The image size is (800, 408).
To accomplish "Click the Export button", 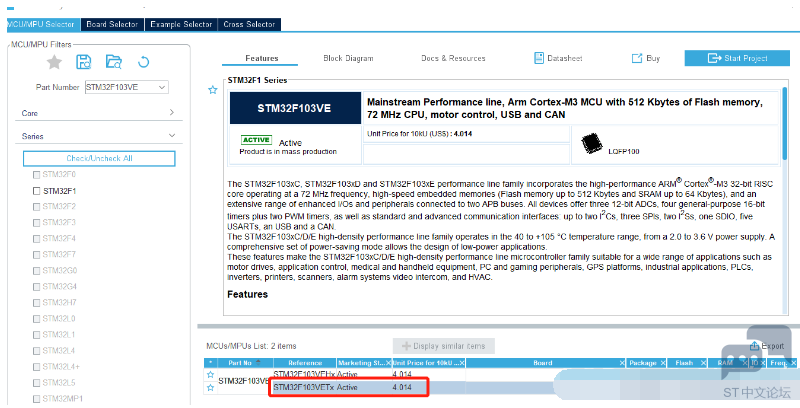I will (x=767, y=346).
